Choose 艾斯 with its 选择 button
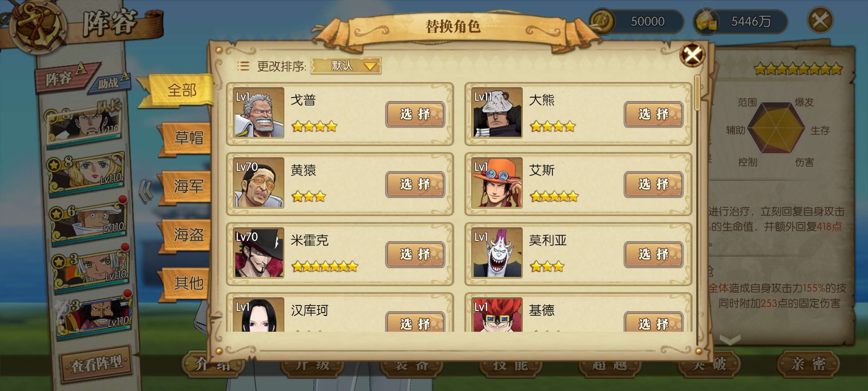868x391 pixels. [653, 184]
